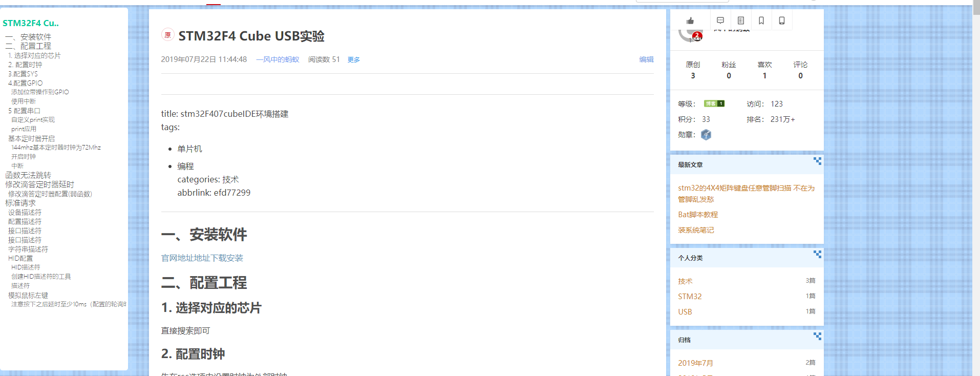Open the Bat脚本教程 article link
Viewport: 980px width, 376px height.
(698, 215)
